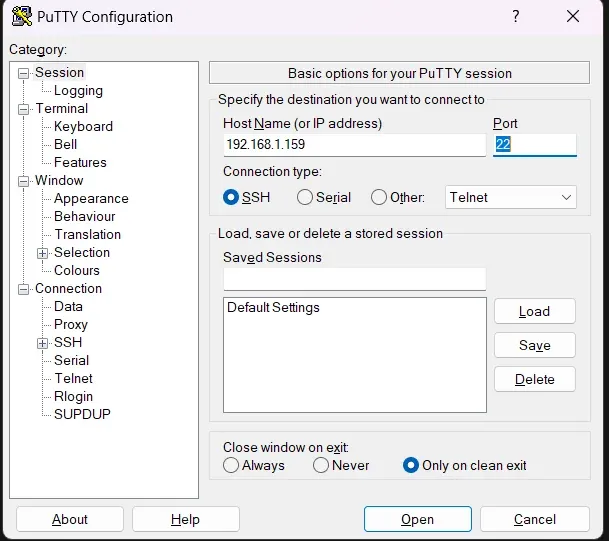Select Proxy under Connection

point(71,324)
